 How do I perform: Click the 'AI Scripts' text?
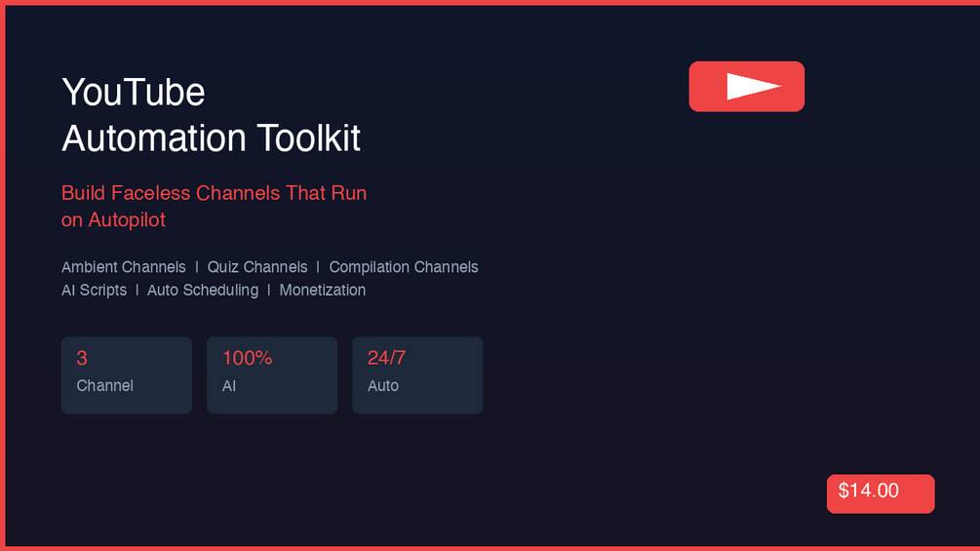point(94,290)
